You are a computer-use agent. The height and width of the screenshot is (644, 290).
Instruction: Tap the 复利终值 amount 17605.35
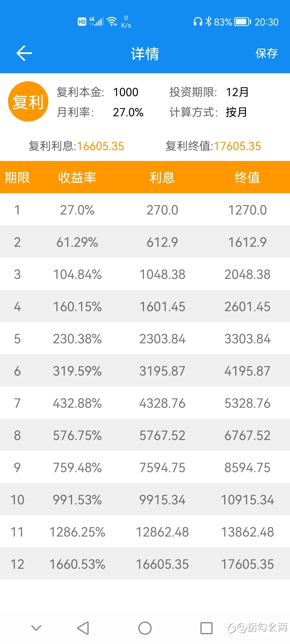tap(237, 146)
